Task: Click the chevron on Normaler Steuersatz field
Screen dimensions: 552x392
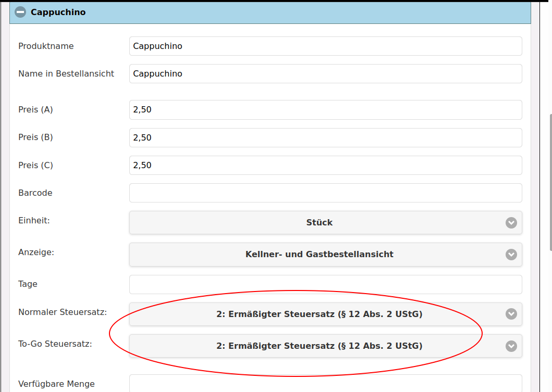Action: point(511,314)
